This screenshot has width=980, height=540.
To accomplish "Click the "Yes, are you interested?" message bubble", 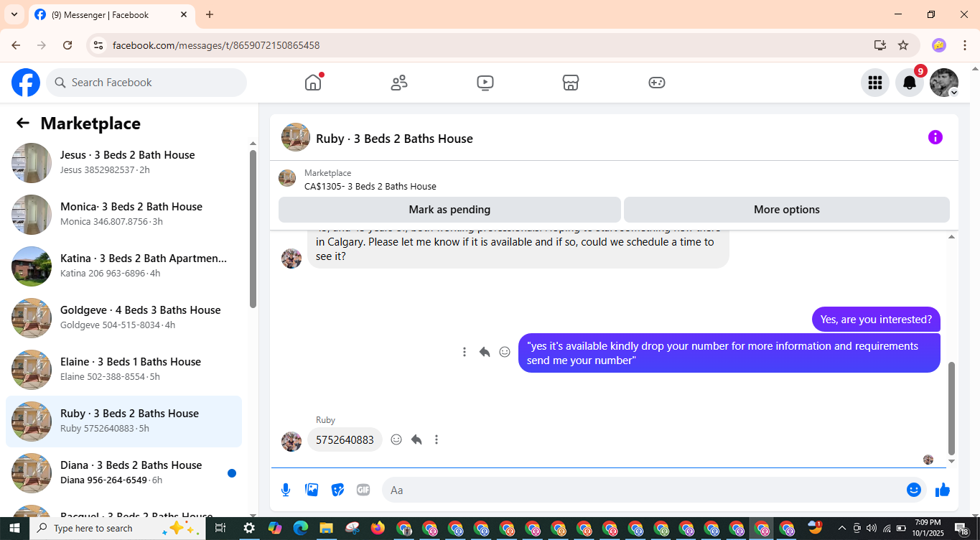I will tap(876, 320).
